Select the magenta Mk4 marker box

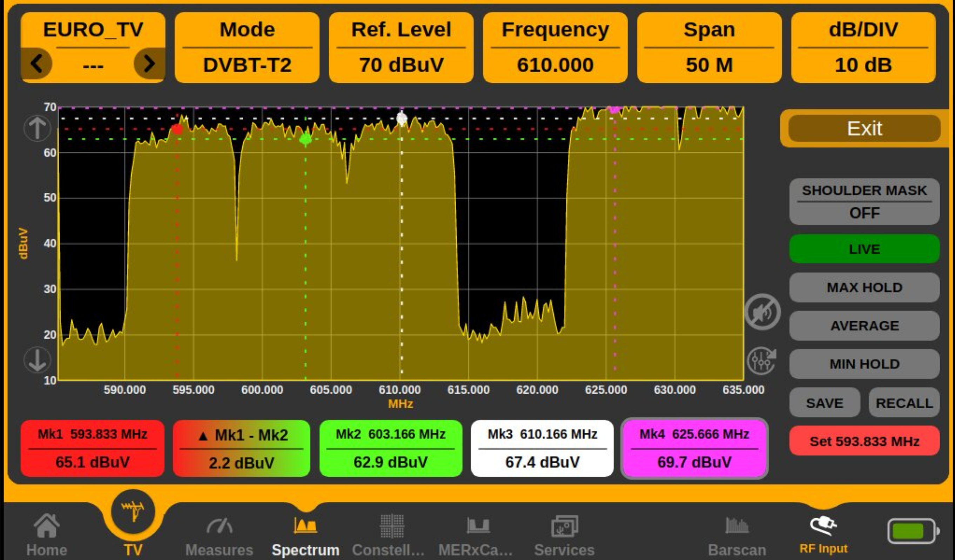(x=694, y=448)
